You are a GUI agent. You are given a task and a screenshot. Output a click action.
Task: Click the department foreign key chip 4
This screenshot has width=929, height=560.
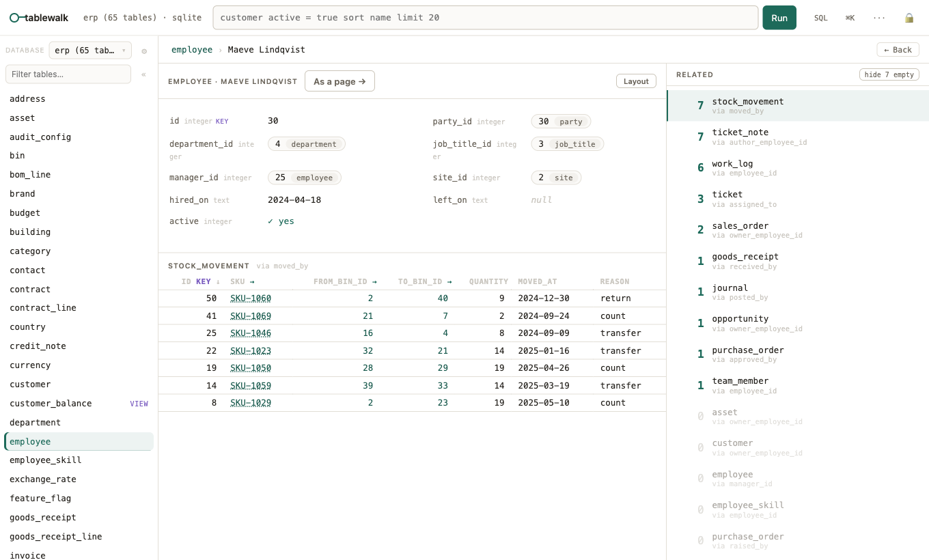click(x=307, y=144)
